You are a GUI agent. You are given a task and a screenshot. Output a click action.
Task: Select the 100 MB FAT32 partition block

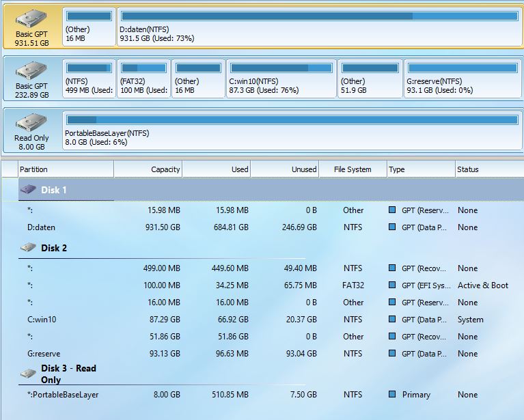[x=144, y=79]
